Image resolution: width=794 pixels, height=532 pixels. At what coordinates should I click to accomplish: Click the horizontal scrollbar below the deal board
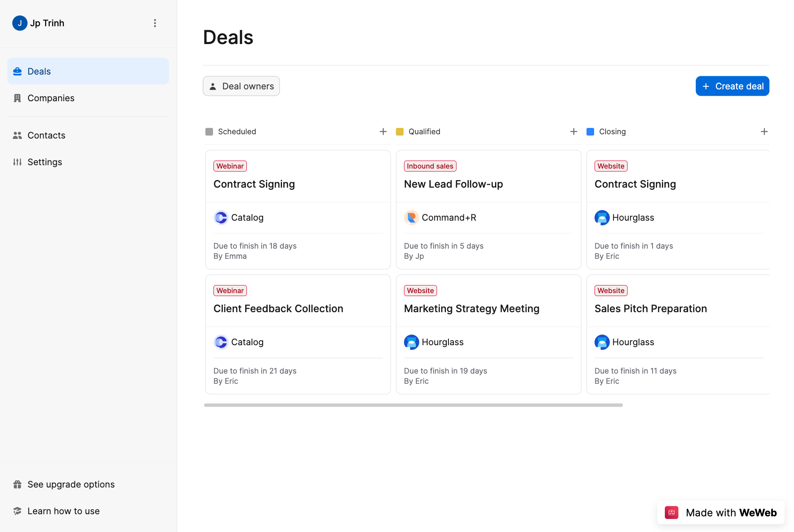[413, 405]
